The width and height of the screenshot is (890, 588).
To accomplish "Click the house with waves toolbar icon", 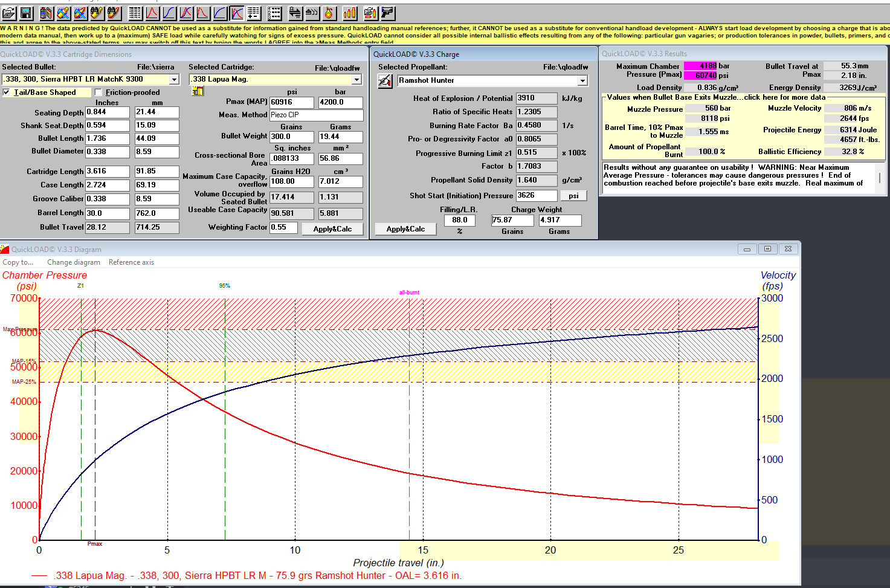I will [312, 13].
